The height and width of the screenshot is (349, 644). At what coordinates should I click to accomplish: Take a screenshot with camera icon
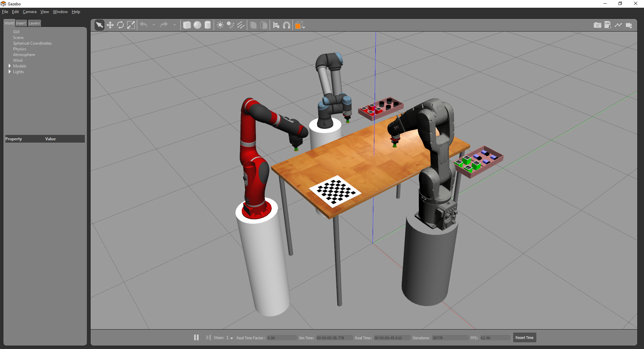coord(597,25)
